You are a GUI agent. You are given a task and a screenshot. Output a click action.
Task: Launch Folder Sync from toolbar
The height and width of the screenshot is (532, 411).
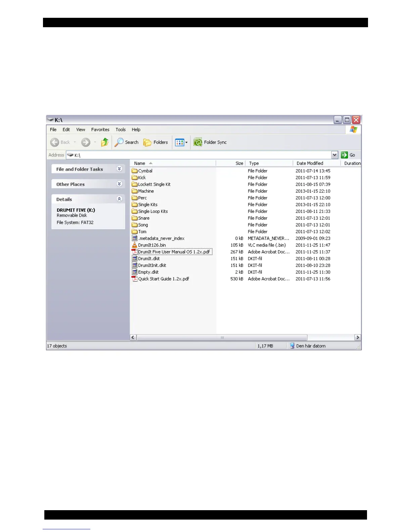[210, 142]
